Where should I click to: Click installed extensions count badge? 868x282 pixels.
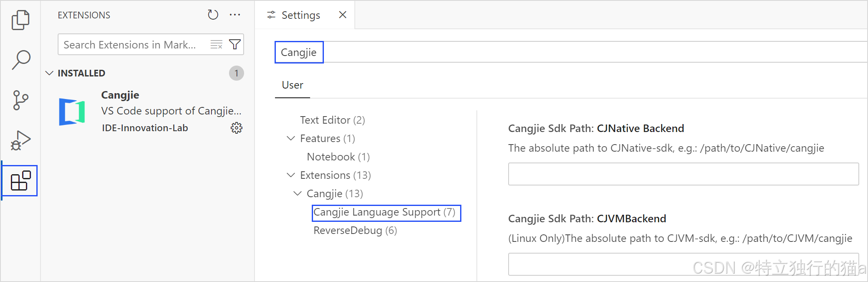pyautogui.click(x=236, y=73)
